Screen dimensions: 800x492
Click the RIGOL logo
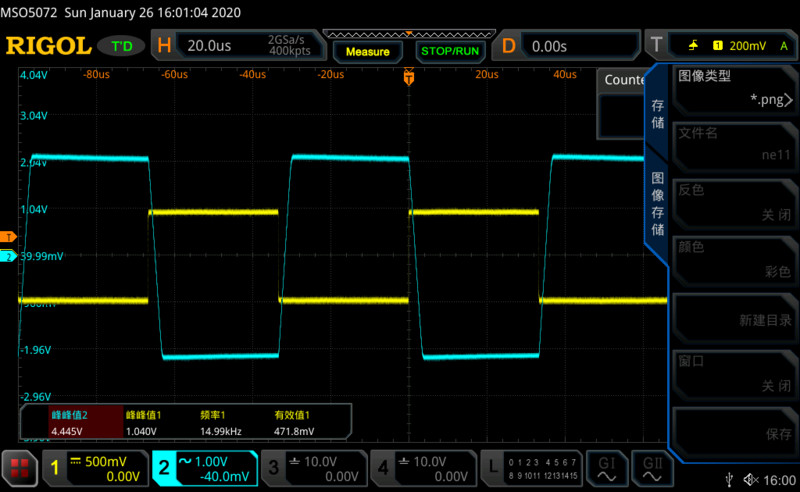48,46
